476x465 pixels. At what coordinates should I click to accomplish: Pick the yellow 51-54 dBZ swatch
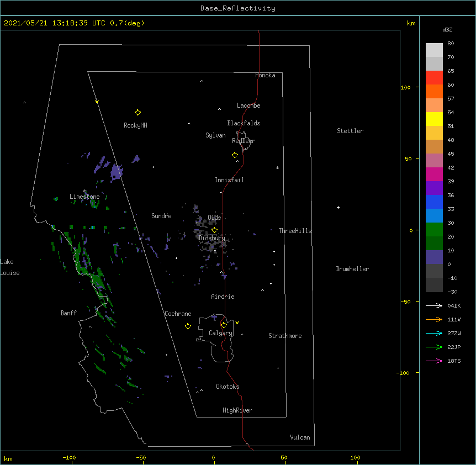[x=434, y=119]
